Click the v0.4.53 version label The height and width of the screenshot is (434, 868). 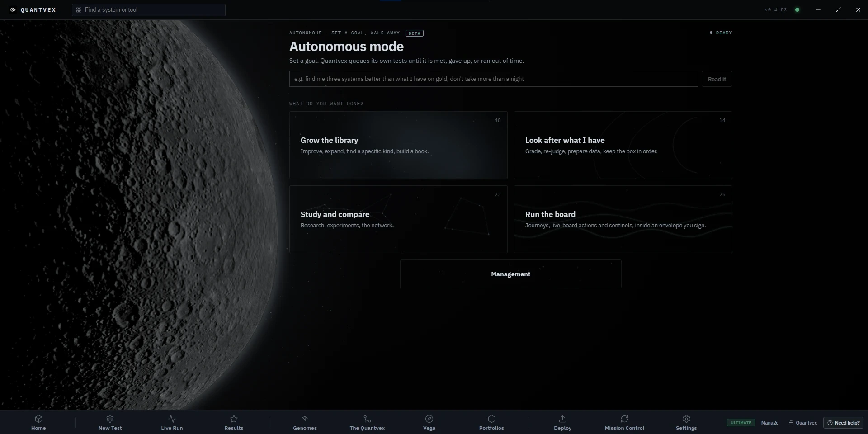(776, 9)
